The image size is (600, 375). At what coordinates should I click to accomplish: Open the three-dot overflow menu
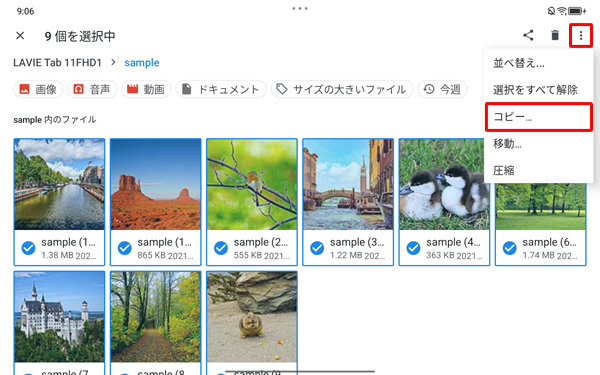point(581,36)
